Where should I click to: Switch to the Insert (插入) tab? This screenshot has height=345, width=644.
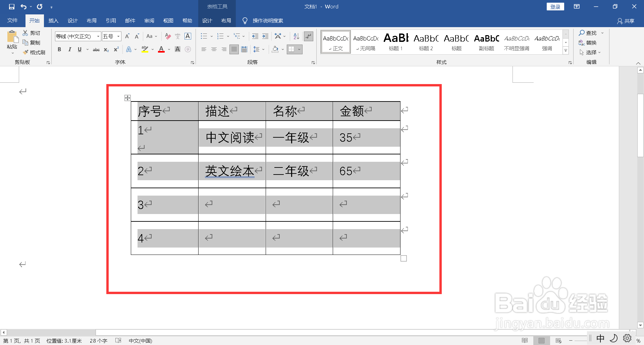pyautogui.click(x=53, y=21)
